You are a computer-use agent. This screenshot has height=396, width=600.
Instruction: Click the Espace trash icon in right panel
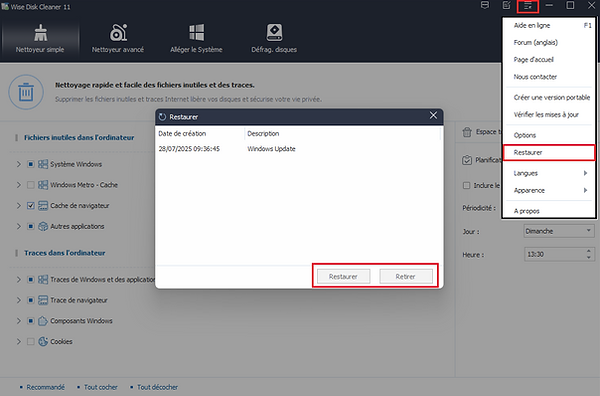(467, 132)
